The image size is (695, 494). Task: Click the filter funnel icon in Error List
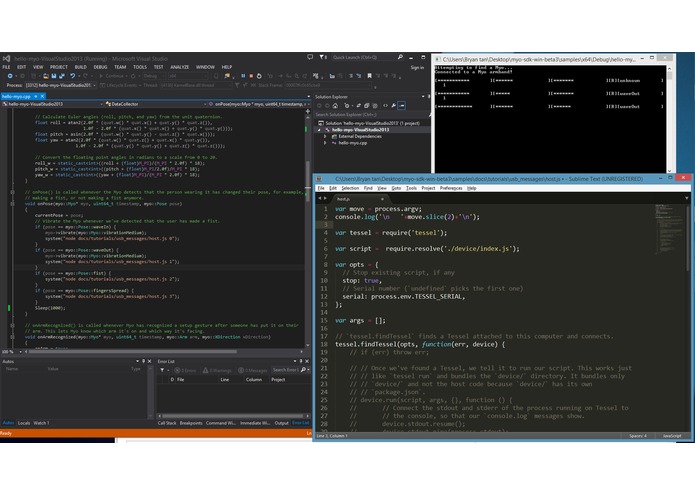click(x=162, y=370)
